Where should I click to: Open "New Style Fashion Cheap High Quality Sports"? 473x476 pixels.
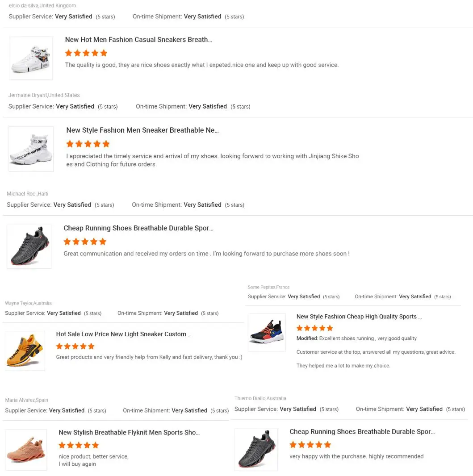359,317
